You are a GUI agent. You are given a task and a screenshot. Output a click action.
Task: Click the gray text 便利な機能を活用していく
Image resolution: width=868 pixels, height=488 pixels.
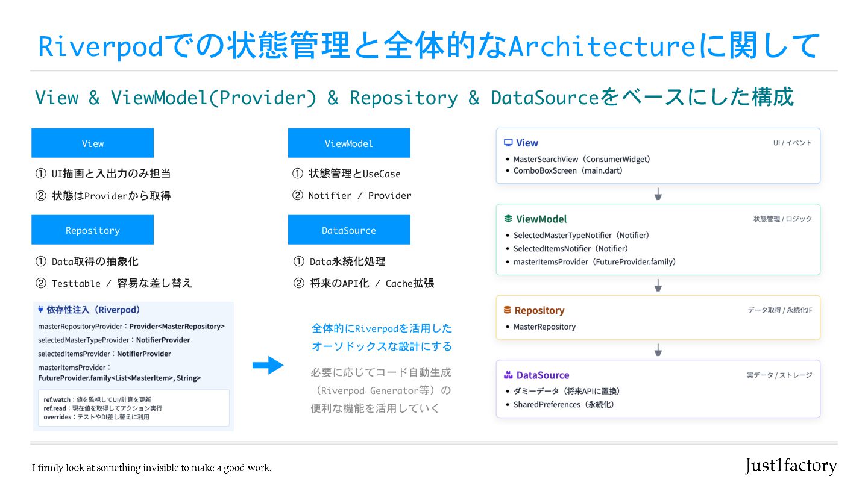pyautogui.click(x=374, y=408)
